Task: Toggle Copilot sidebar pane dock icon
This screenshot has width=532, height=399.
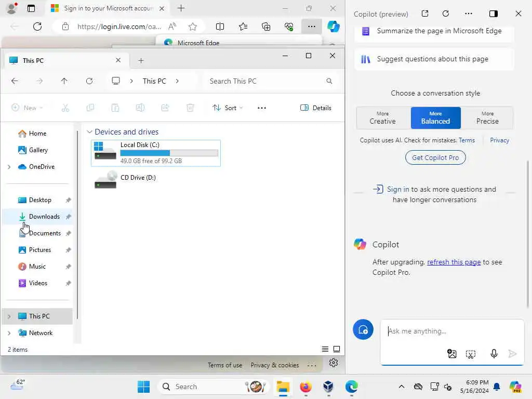Action: (494, 14)
